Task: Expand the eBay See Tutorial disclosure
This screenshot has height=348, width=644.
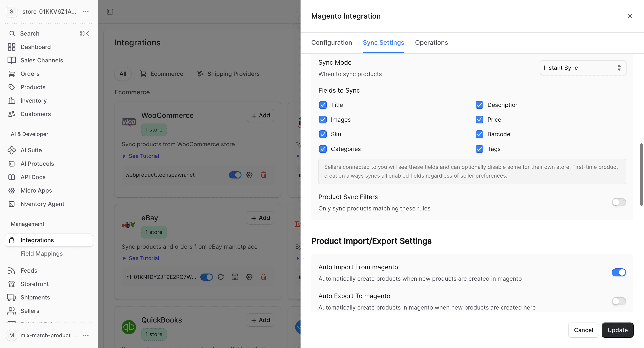Action: [x=142, y=258]
